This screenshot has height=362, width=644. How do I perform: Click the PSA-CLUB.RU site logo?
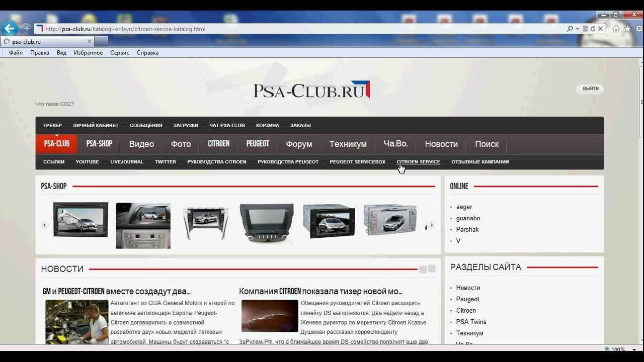pos(311,89)
